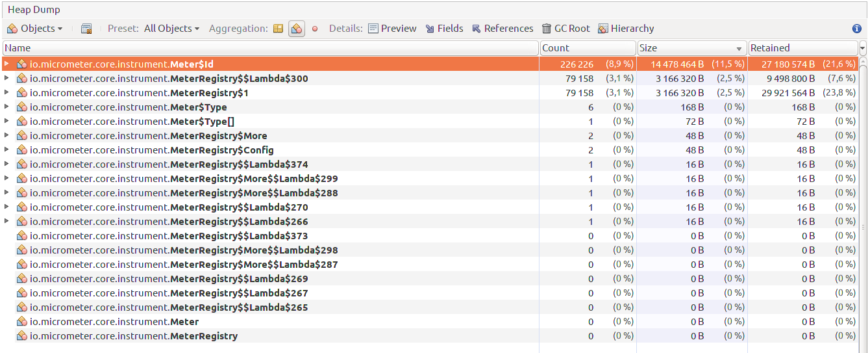This screenshot has width=868, height=353.
Task: Select the MeterRegistry$$Lambda$270 name text
Action: [169, 207]
